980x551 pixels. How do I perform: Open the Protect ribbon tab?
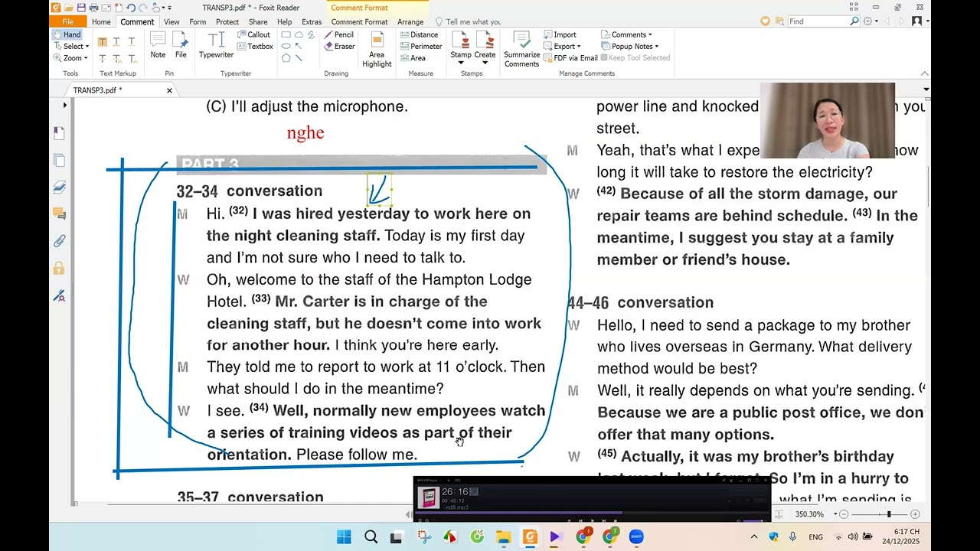point(227,22)
